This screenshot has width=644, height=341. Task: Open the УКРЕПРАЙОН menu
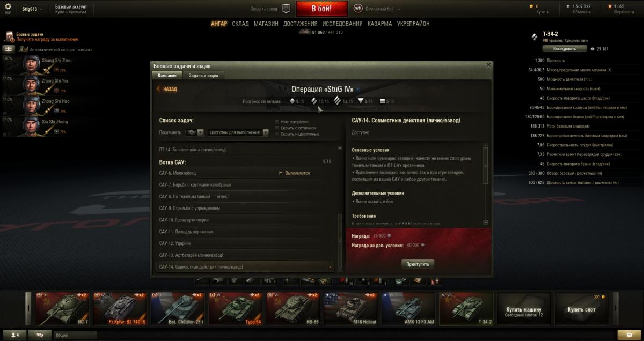(x=413, y=24)
